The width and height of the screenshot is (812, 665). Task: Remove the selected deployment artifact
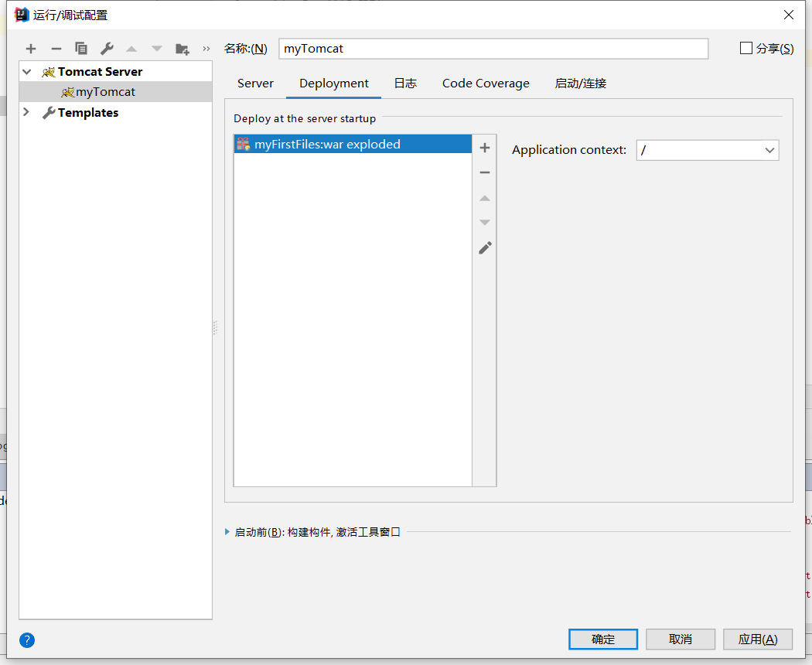click(x=485, y=172)
